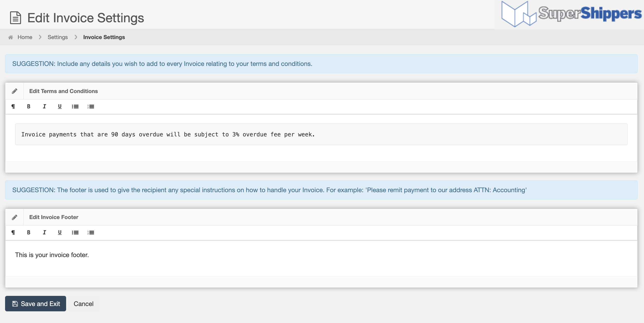Image resolution: width=644 pixels, height=323 pixels.
Task: Toggle italic in Terms and Conditions editor
Action: click(44, 106)
